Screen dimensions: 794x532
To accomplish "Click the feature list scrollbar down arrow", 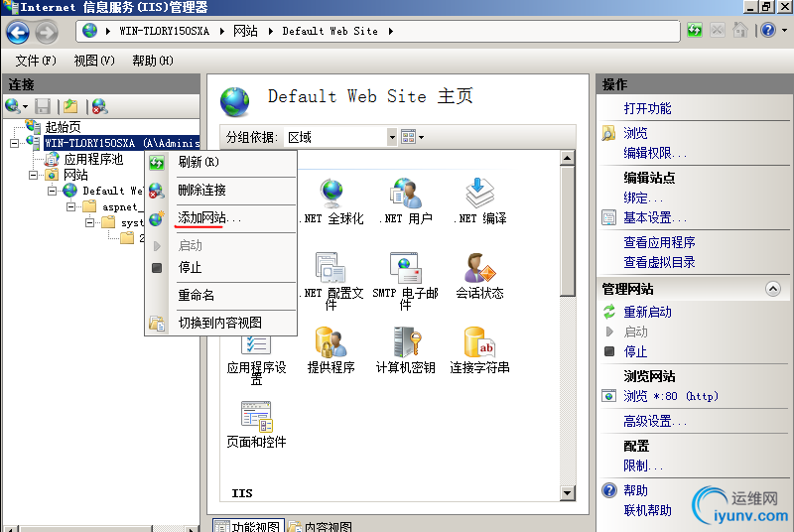I will [567, 492].
